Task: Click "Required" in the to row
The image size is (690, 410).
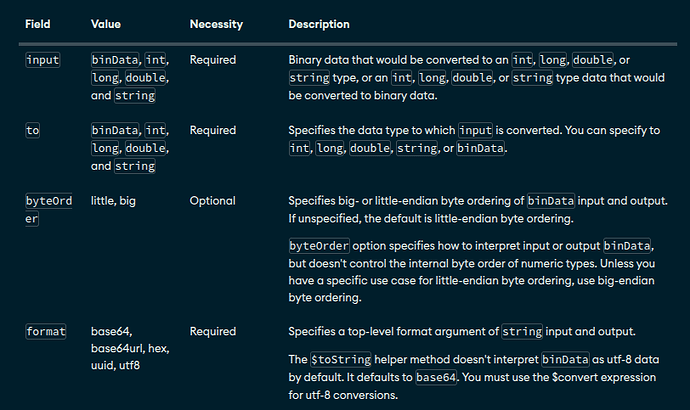Action: (x=212, y=131)
